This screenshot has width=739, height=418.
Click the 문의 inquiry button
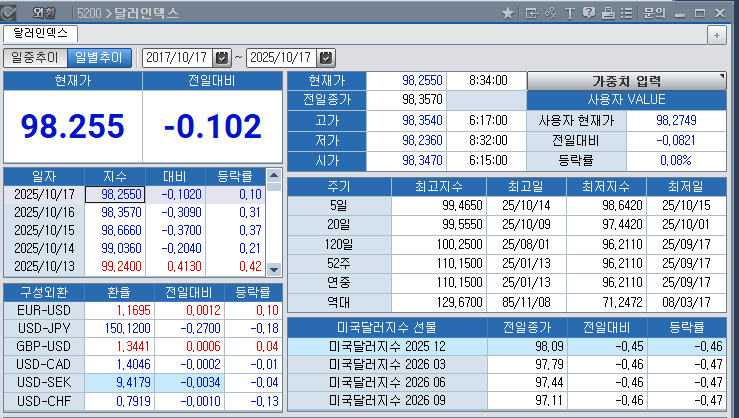point(654,12)
